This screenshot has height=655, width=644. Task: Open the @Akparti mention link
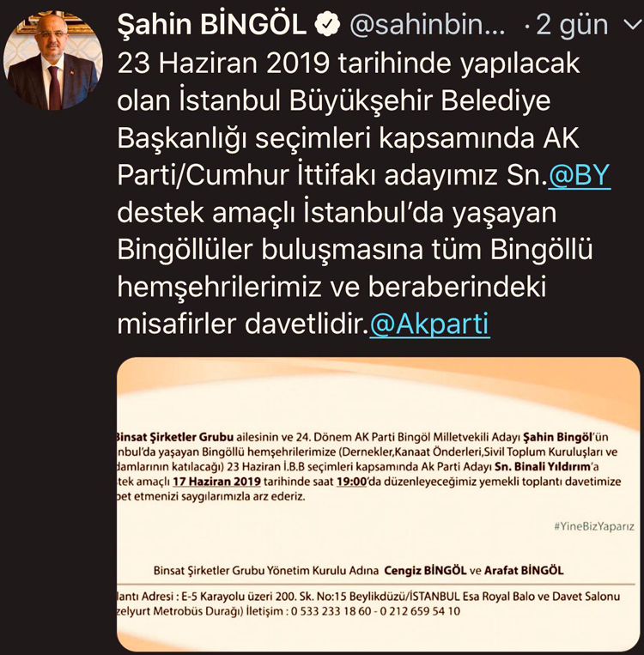pos(429,324)
